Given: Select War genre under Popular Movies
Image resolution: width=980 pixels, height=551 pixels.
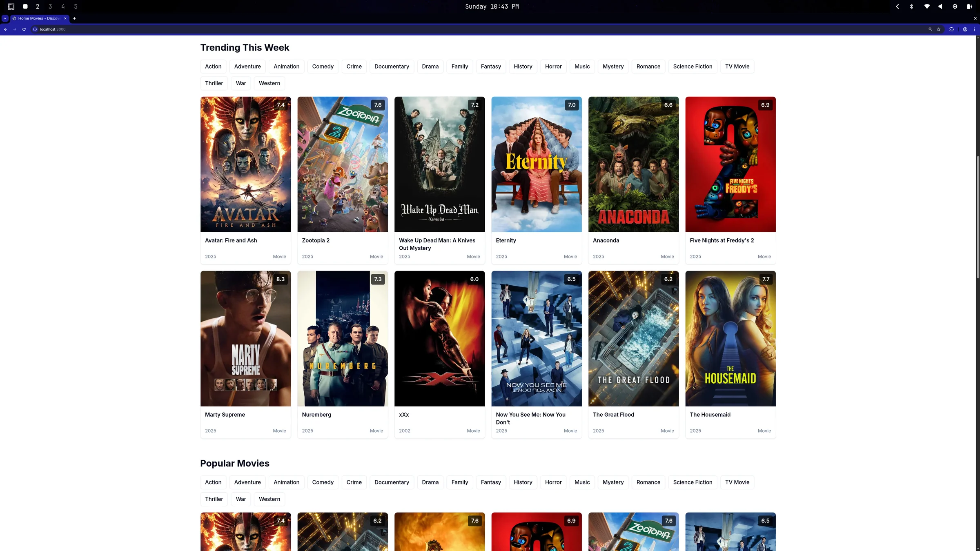Looking at the screenshot, I should [x=241, y=499].
